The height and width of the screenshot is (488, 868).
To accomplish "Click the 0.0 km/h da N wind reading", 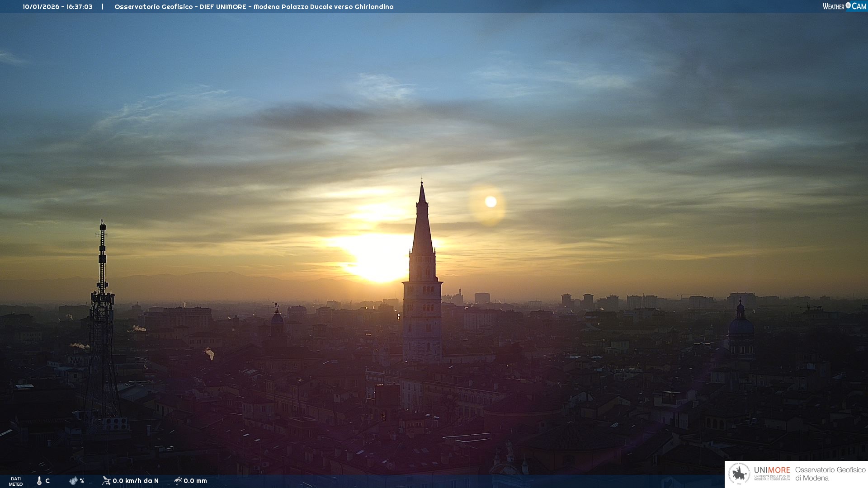I will [136, 481].
